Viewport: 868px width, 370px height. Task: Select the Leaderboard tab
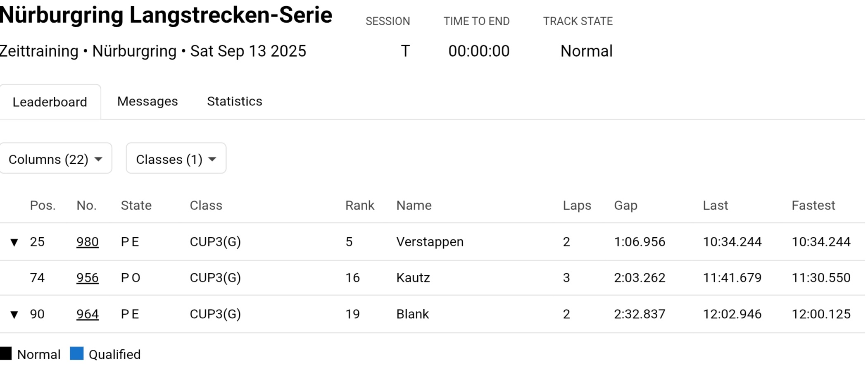[x=50, y=102]
